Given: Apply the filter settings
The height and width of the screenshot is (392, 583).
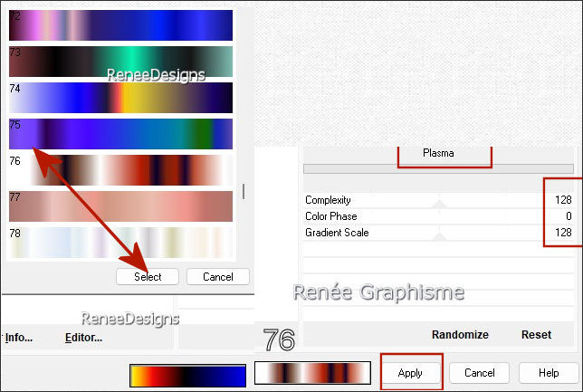Looking at the screenshot, I should point(410,372).
